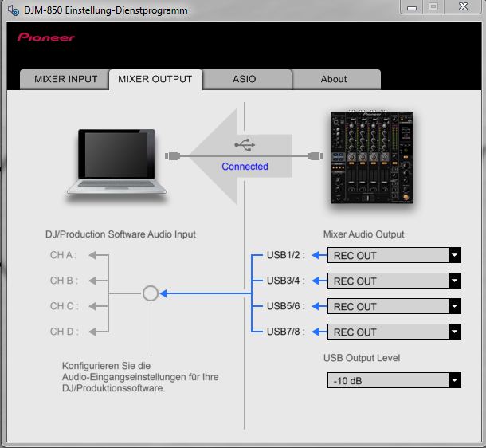Open the ASIO tab
This screenshot has height=448, width=486.
(247, 79)
